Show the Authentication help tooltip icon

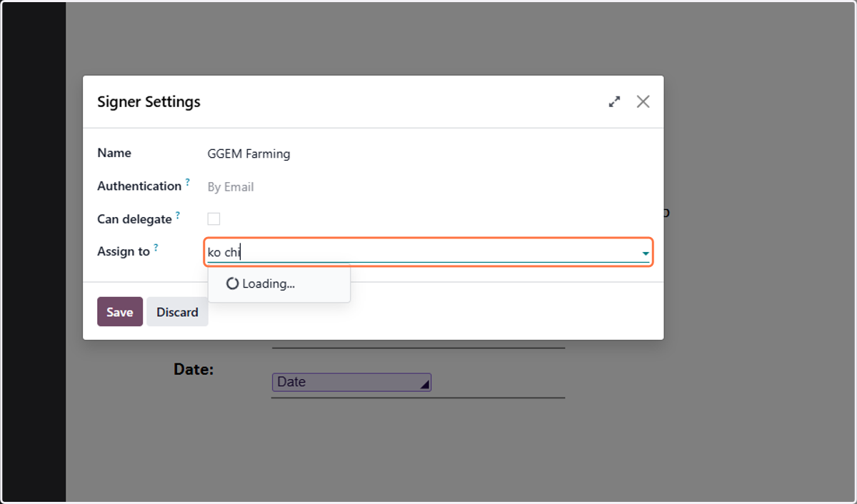point(188,182)
